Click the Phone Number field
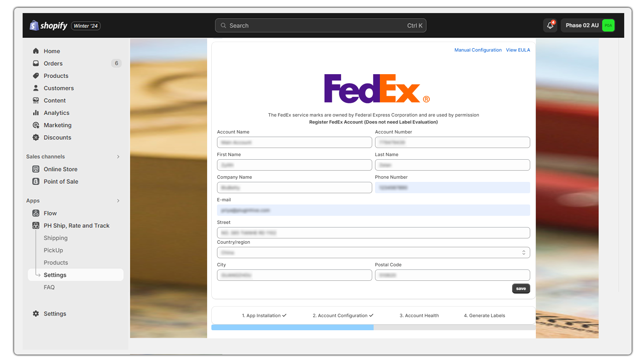 pyautogui.click(x=452, y=188)
